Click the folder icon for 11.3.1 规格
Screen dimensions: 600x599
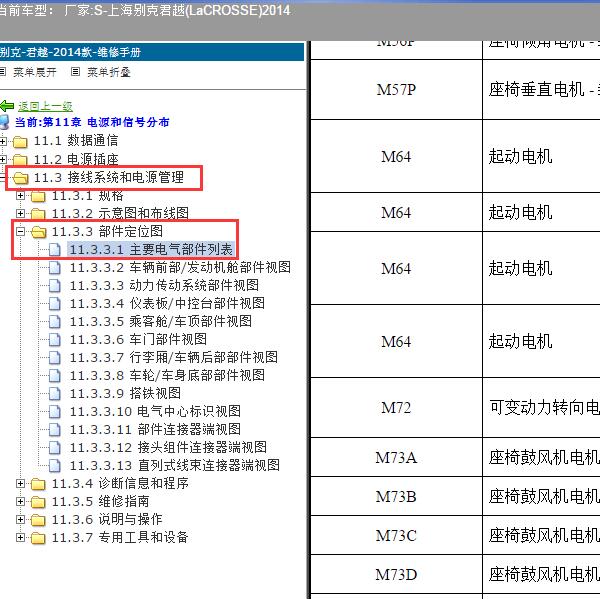click(x=38, y=196)
